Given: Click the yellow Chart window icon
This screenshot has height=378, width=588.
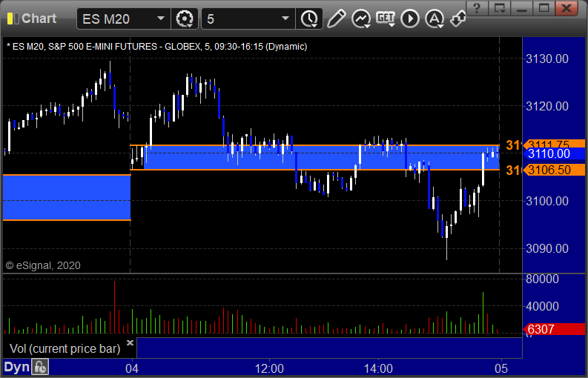Looking at the screenshot, I should 13,19.
